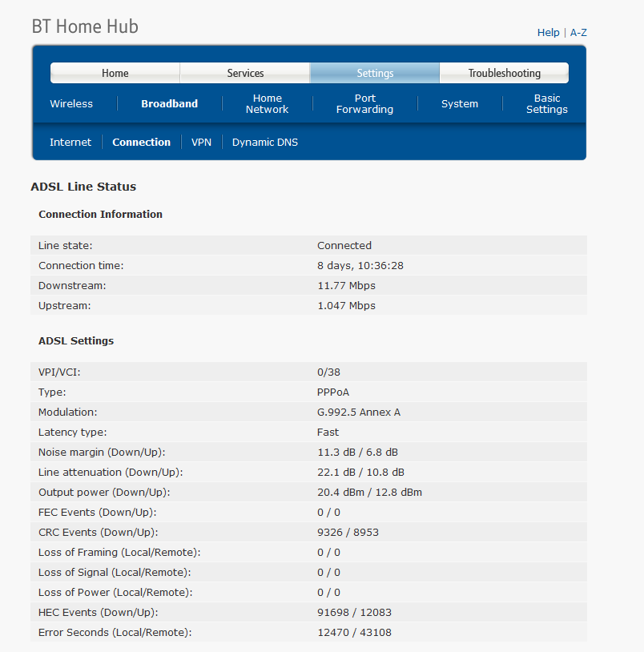Screen dimensions: 644x652
Task: Open the Home tab
Action: coord(115,73)
